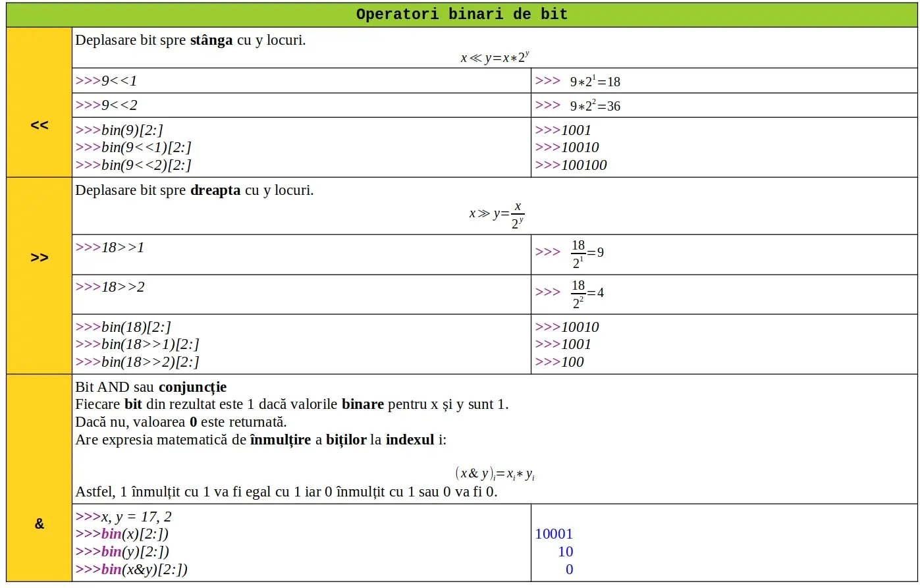Click the formula 'x ≪ y = x*2^y'

click(x=495, y=57)
